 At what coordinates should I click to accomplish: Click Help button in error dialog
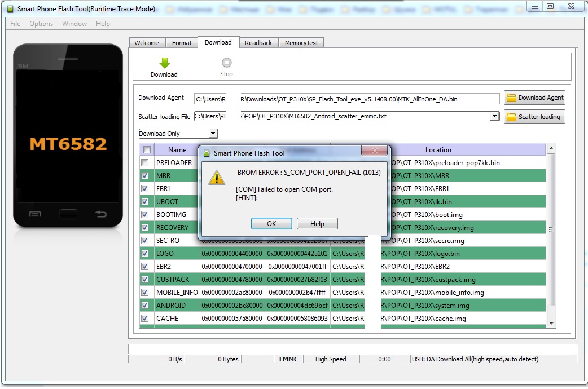317,224
